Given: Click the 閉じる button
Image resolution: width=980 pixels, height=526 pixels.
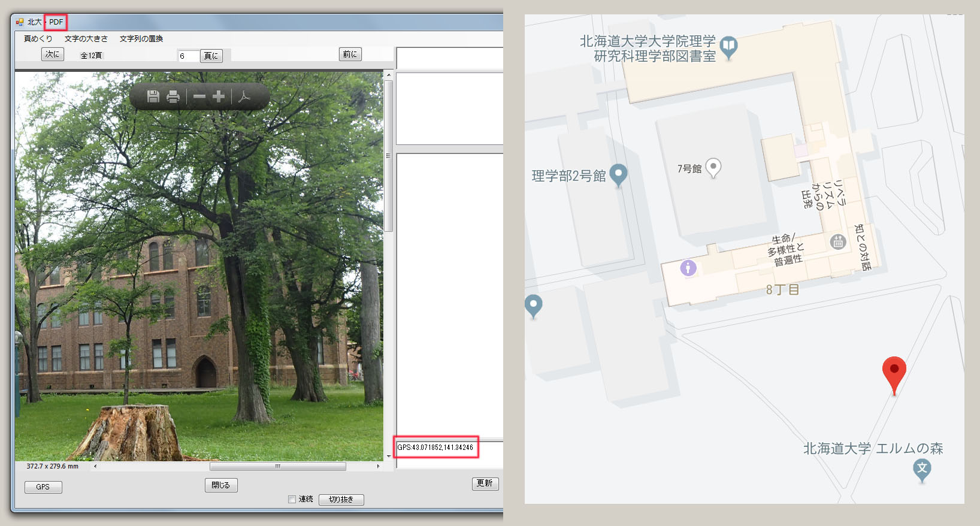Looking at the screenshot, I should 221,485.
